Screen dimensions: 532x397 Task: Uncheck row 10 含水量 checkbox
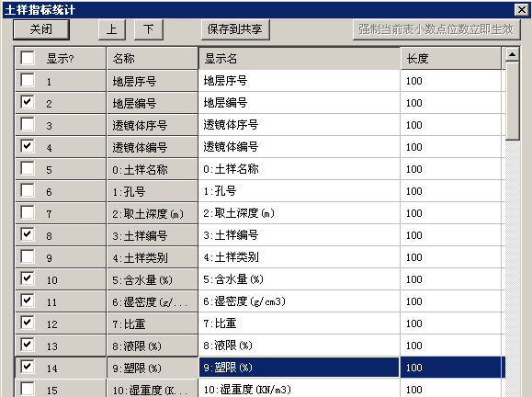pos(28,278)
